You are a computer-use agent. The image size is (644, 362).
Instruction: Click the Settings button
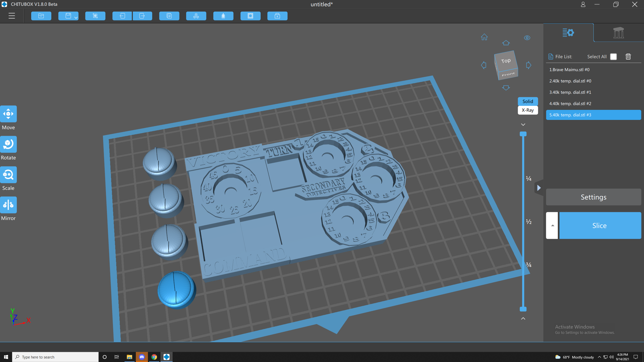[593, 197]
